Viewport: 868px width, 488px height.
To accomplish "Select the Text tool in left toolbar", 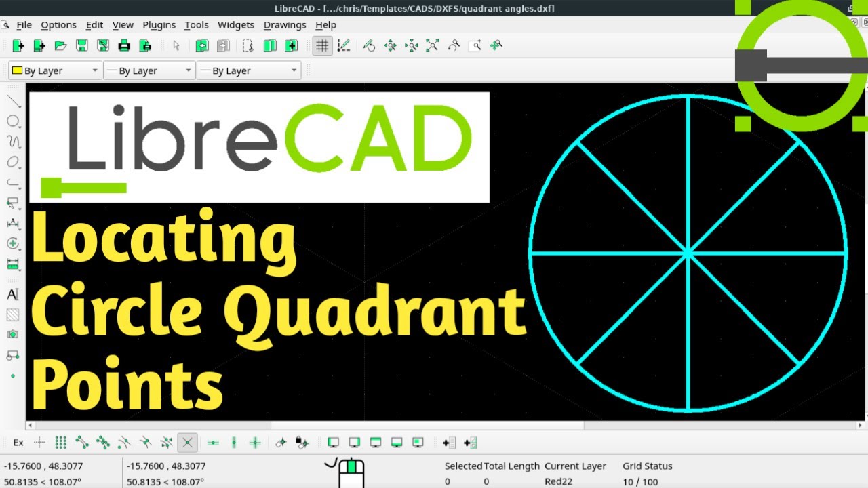I will 13,294.
